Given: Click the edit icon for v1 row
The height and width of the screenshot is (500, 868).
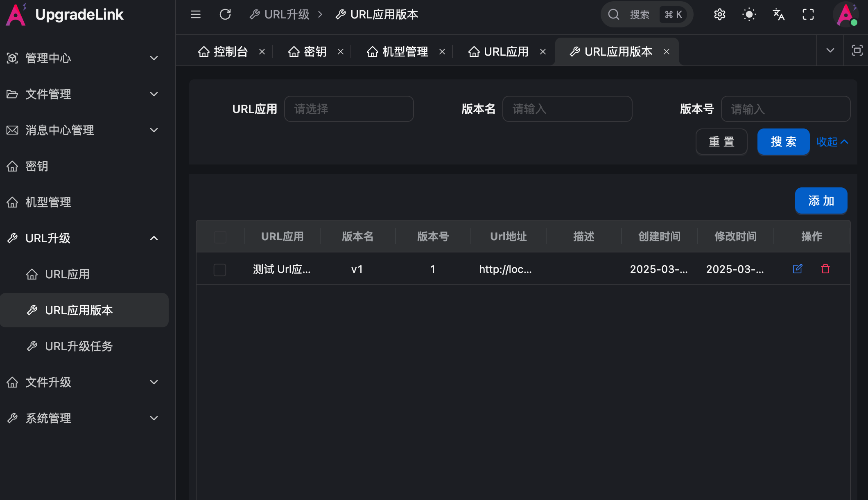Looking at the screenshot, I should pos(798,269).
